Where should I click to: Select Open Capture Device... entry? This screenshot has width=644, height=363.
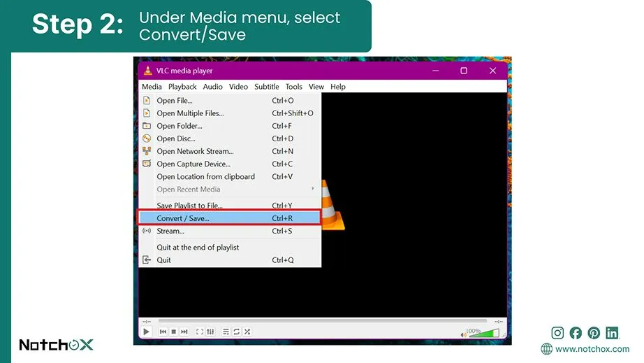pyautogui.click(x=230, y=164)
